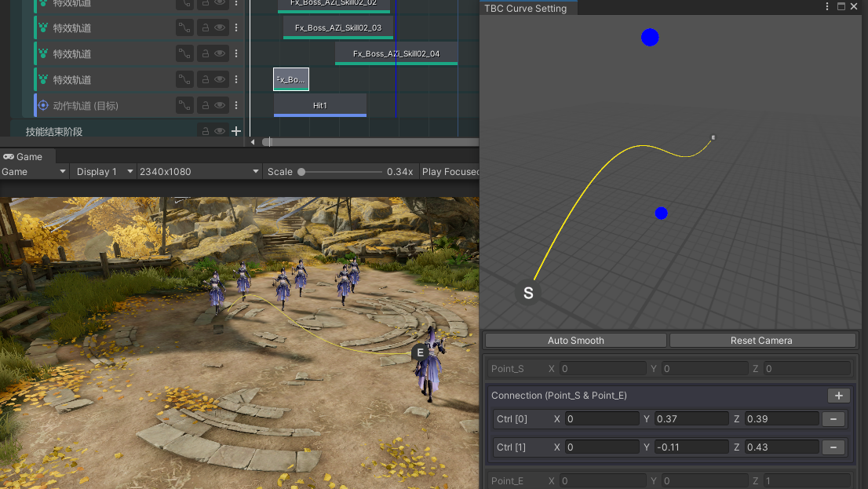868x489 pixels.
Task: Open the more-options menu for the Fx_Bo... track
Action: [236, 80]
